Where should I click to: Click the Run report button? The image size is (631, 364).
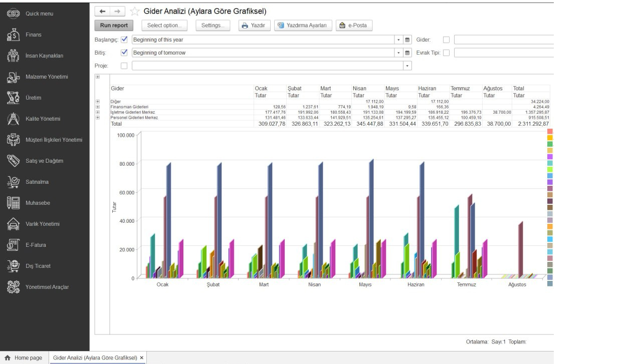[114, 26]
